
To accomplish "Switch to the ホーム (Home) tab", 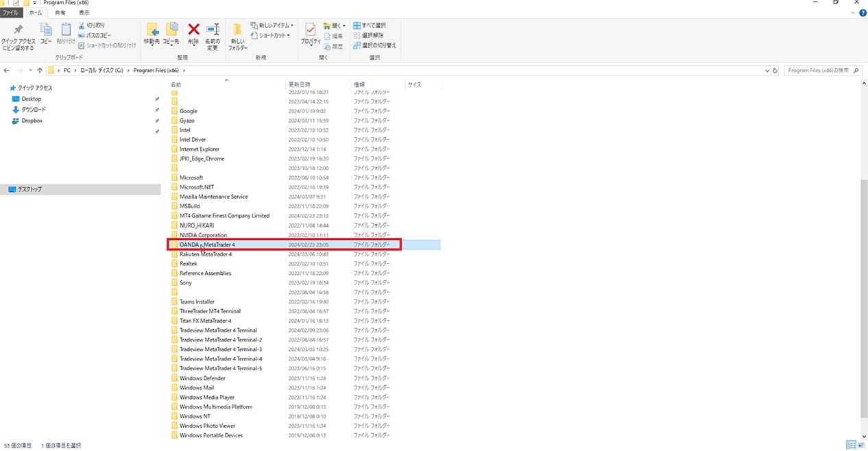I will (35, 12).
